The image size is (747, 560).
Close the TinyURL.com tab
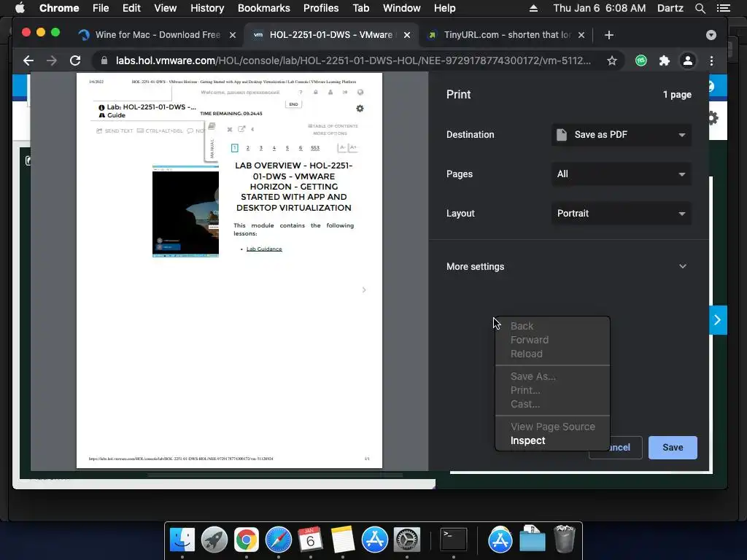coord(581,35)
